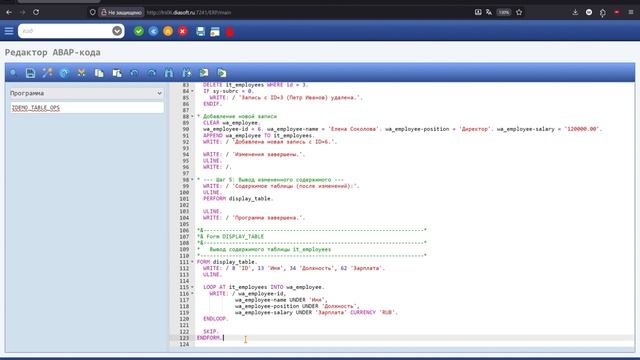Click the magic wand pretty-printer icon
The height and width of the screenshot is (360, 640).
(47, 73)
